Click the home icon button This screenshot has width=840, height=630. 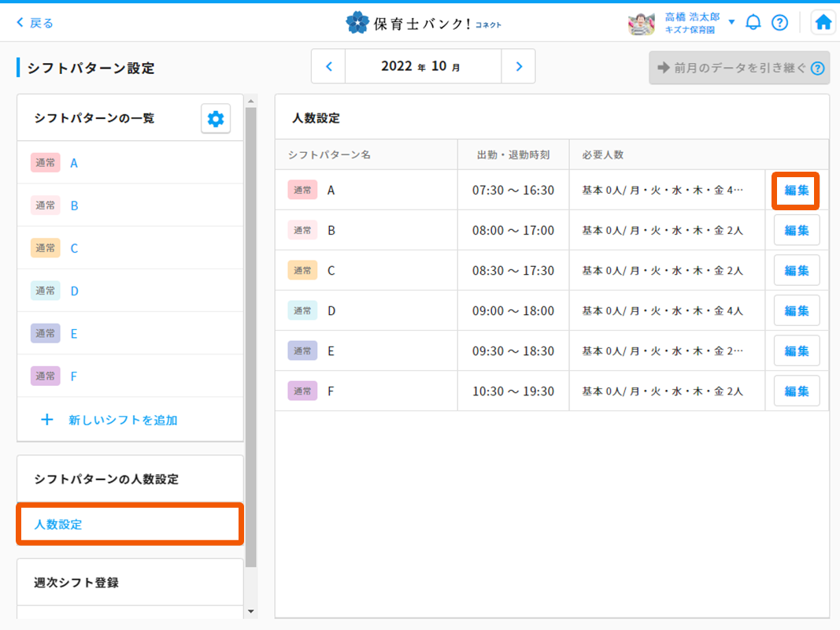(823, 22)
